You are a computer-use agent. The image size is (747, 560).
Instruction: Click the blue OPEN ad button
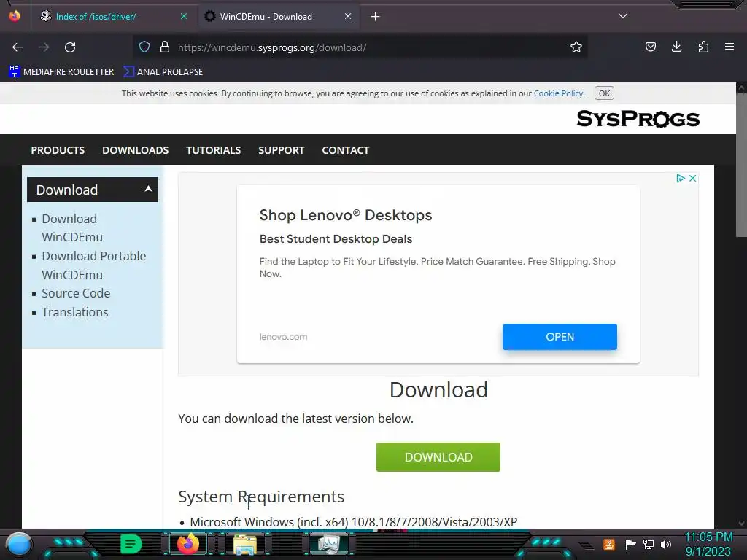[x=560, y=337]
